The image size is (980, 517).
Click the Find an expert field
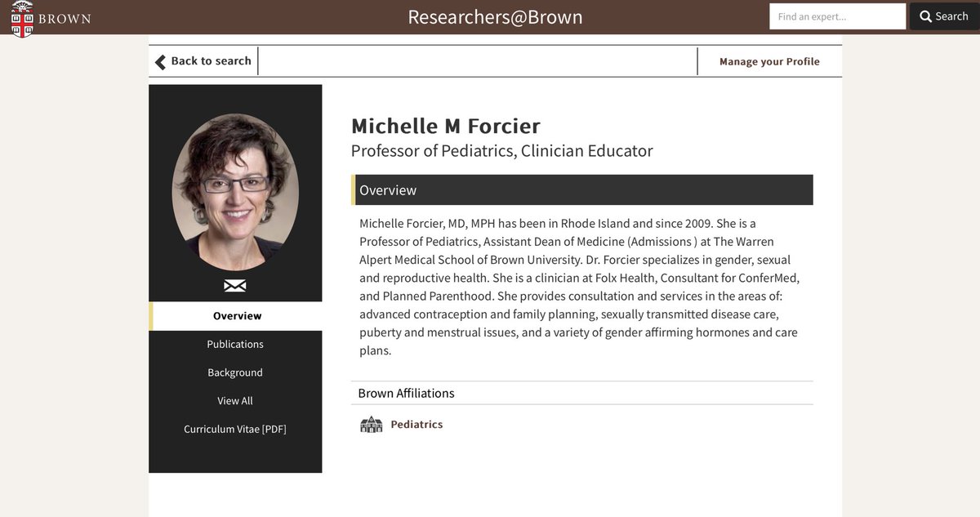(837, 16)
